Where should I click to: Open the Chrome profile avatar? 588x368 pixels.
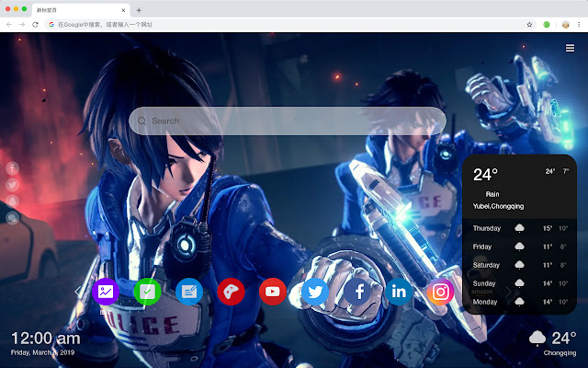pyautogui.click(x=566, y=25)
